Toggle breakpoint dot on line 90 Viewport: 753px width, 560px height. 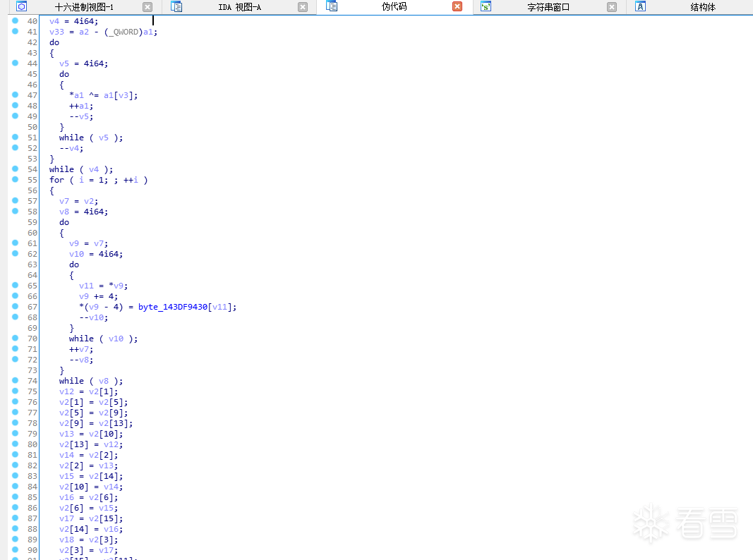16,549
